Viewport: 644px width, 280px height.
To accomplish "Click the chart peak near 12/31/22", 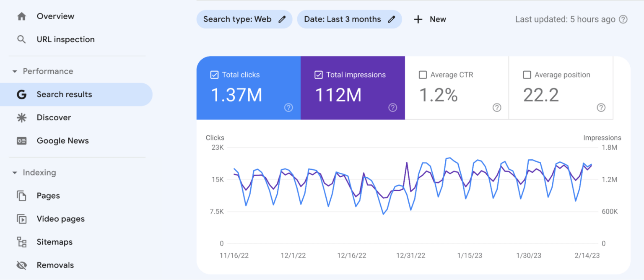I will coord(407,163).
